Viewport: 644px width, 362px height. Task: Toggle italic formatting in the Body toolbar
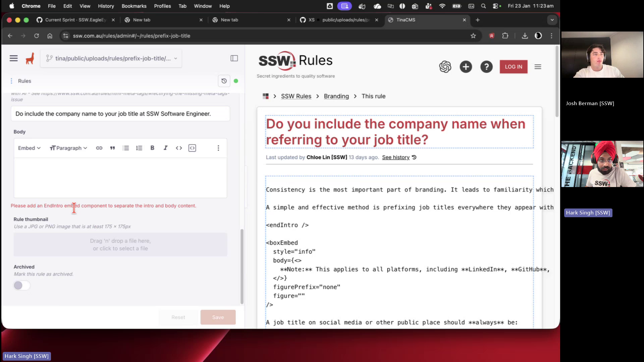pyautogui.click(x=165, y=148)
